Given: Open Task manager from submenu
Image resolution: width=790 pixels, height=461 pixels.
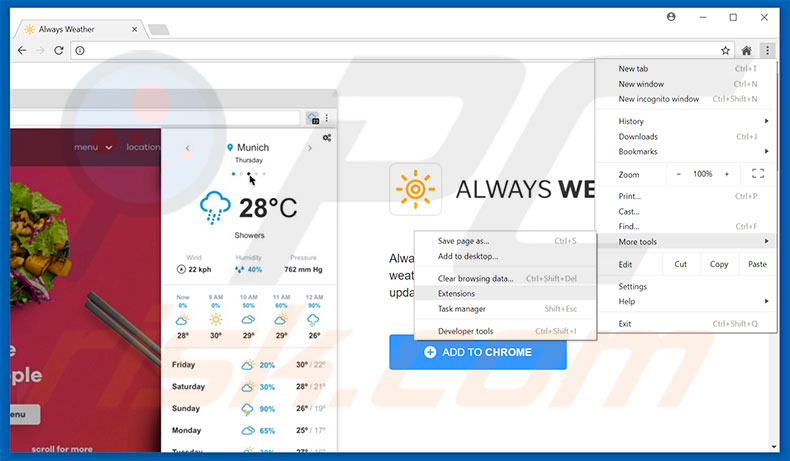Looking at the screenshot, I should click(505, 308).
